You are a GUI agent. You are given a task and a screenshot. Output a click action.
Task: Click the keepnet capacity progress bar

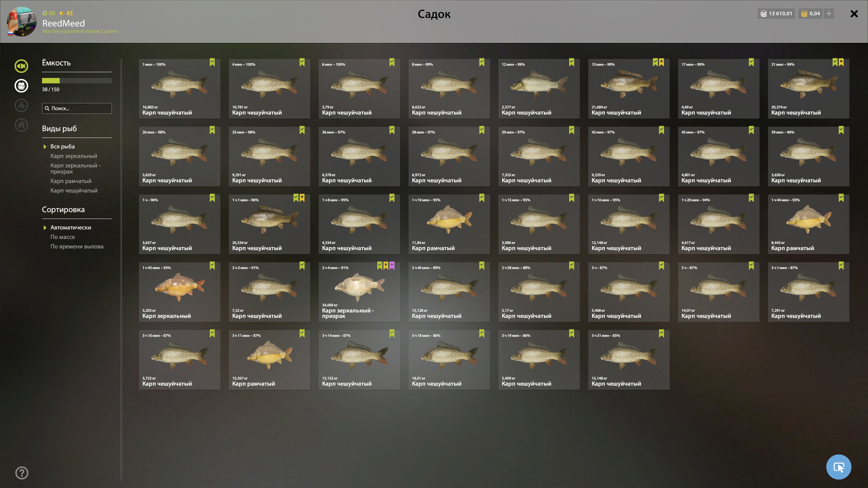77,81
